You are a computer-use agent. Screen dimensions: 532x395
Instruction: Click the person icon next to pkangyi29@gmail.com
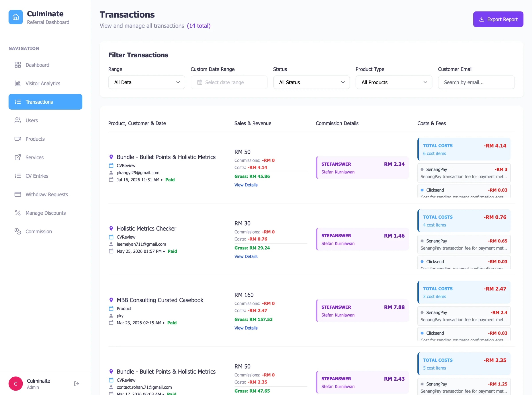(x=111, y=172)
